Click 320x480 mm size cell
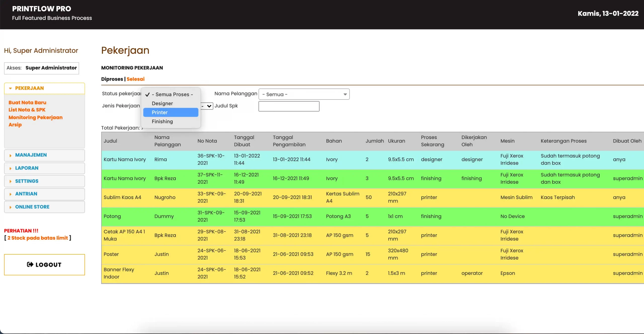Screen dimensions: 644x334 398,254
